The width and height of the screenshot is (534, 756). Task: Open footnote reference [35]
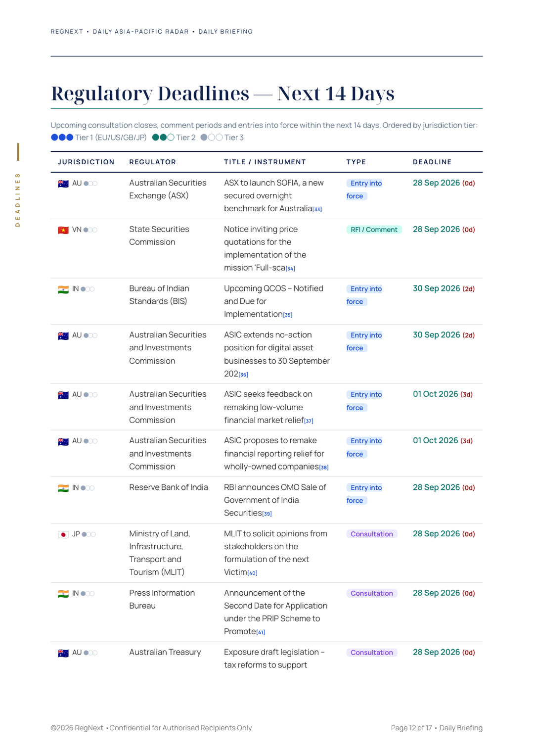tap(288, 315)
